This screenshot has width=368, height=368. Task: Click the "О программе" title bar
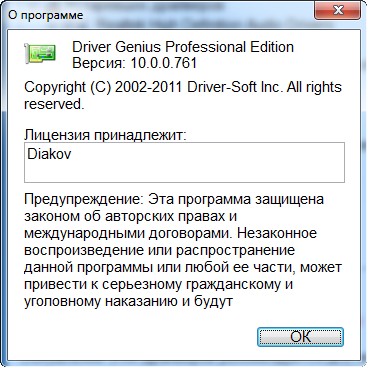coord(46,15)
